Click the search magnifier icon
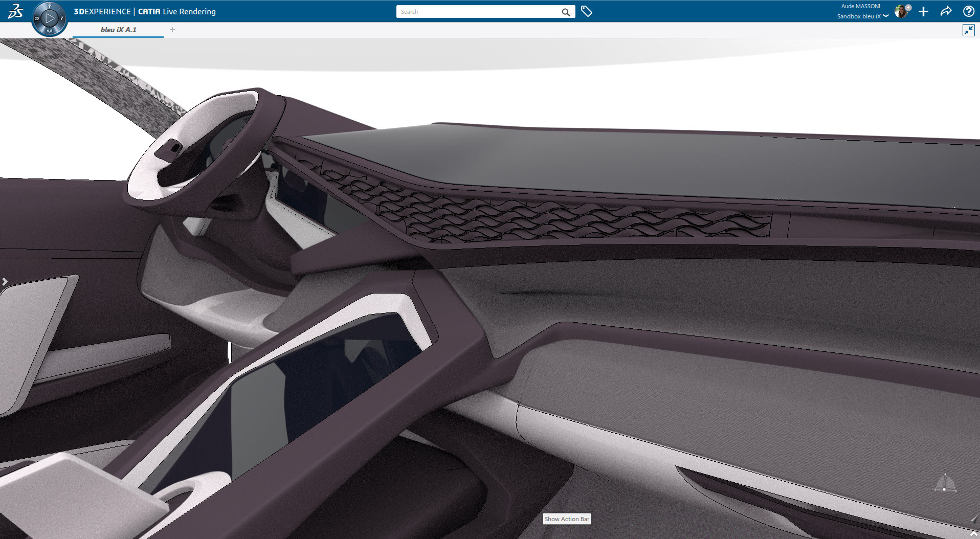This screenshot has width=980, height=539. 566,12
